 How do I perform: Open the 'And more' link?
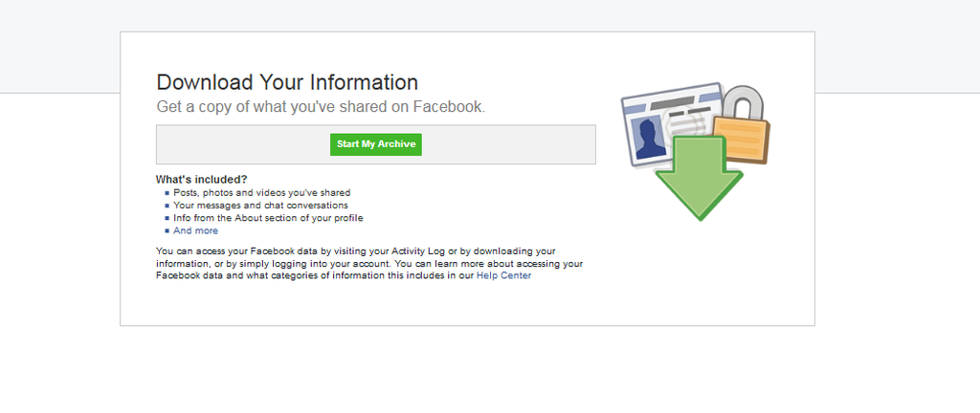pos(195,230)
